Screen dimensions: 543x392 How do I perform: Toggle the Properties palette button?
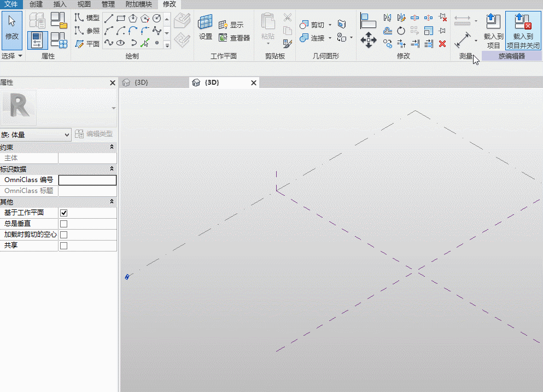(x=37, y=40)
